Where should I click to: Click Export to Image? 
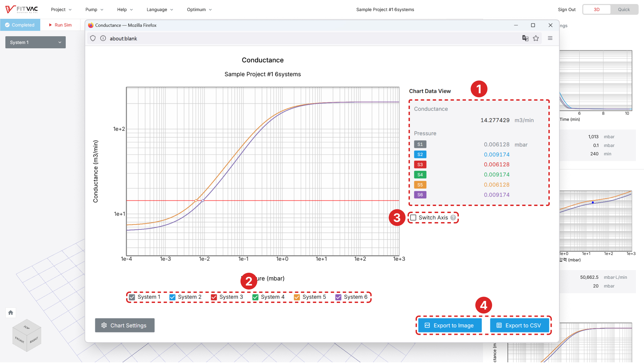[450, 326]
